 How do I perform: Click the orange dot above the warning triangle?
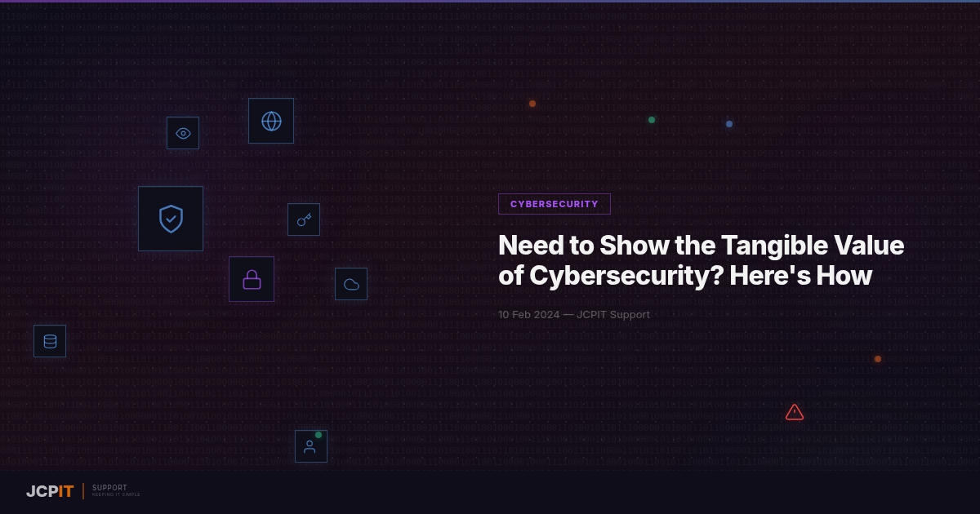point(878,359)
